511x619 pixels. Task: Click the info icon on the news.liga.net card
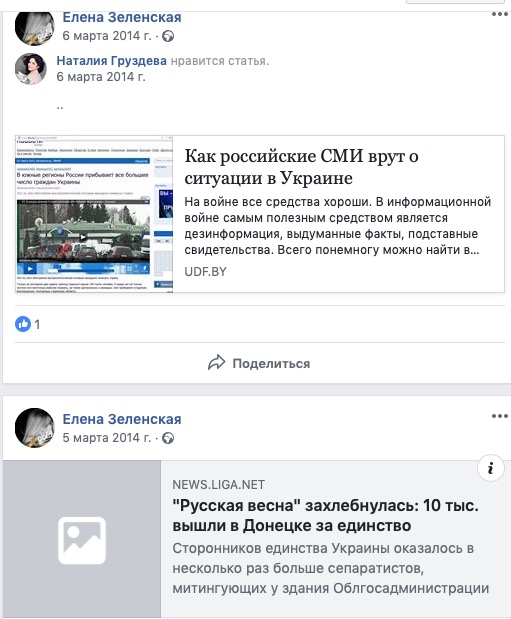click(x=490, y=468)
